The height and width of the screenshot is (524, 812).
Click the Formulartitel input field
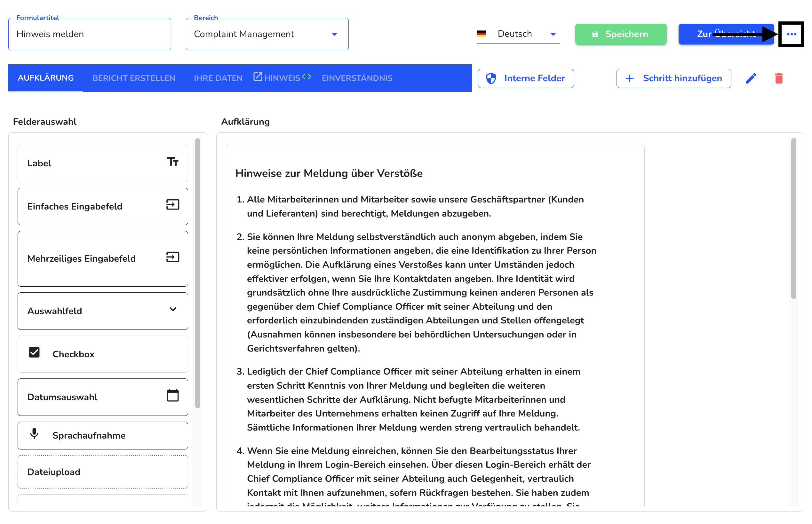click(90, 34)
